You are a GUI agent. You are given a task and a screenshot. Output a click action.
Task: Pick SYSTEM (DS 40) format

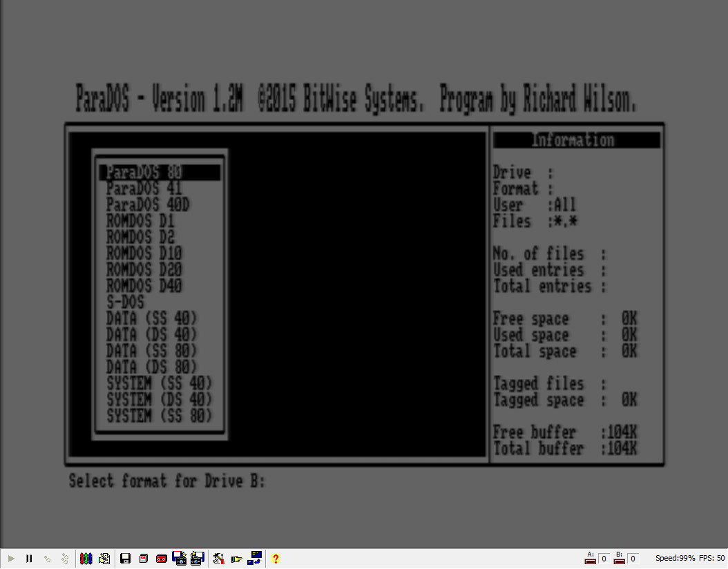coord(160,400)
